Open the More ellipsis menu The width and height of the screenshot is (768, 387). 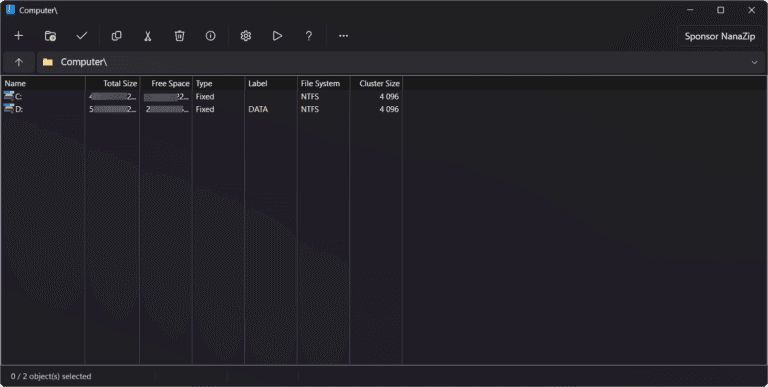coord(343,36)
